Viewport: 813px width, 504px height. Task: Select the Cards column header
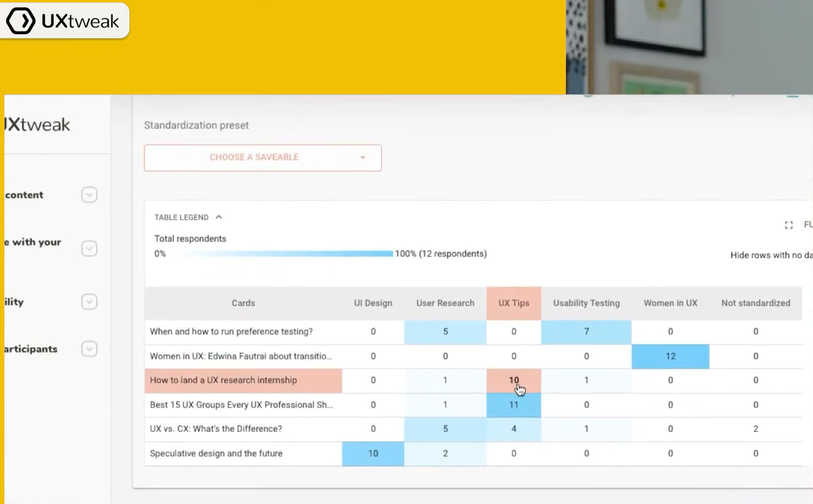pyautogui.click(x=243, y=303)
